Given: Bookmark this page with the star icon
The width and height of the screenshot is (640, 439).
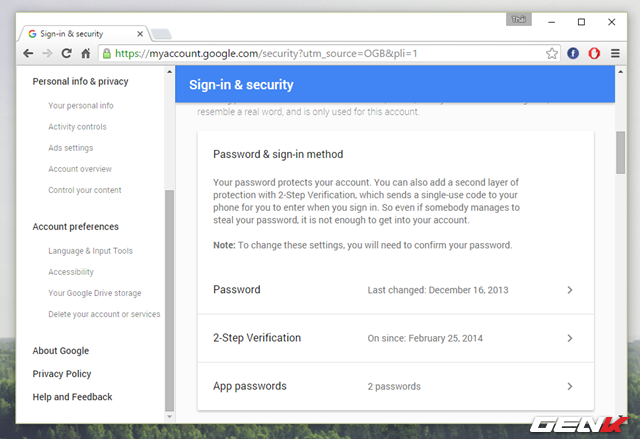Looking at the screenshot, I should (x=552, y=53).
